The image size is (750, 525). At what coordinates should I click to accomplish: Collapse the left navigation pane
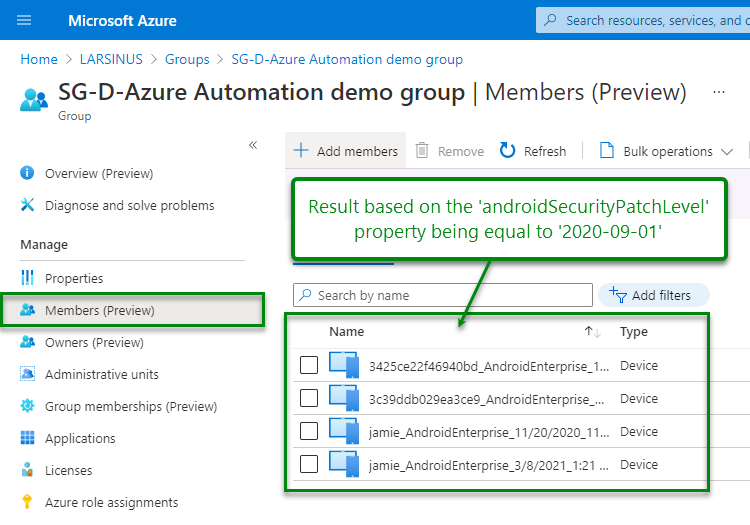click(x=253, y=145)
